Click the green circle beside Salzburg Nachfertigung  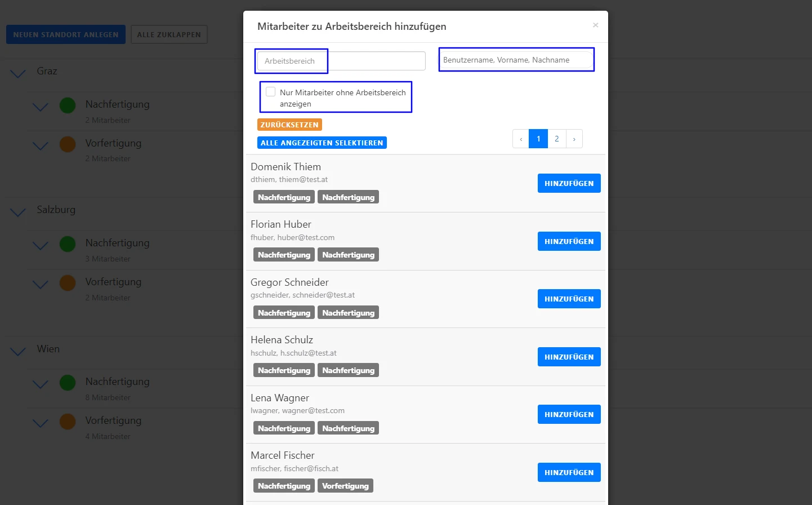coord(68,244)
